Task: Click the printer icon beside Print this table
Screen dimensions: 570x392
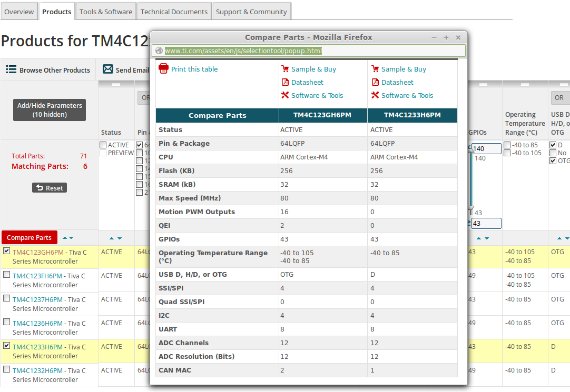Action: tap(164, 68)
